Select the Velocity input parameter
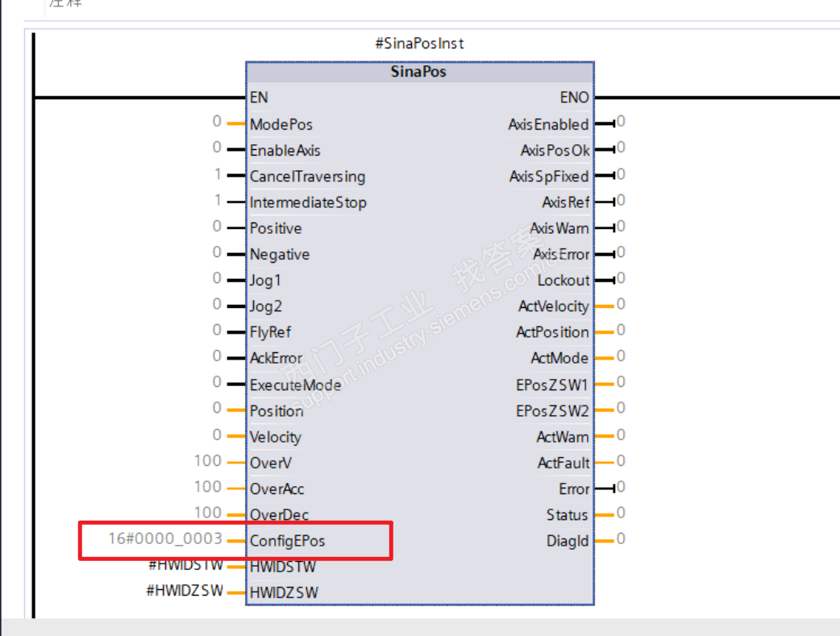 [x=276, y=437]
